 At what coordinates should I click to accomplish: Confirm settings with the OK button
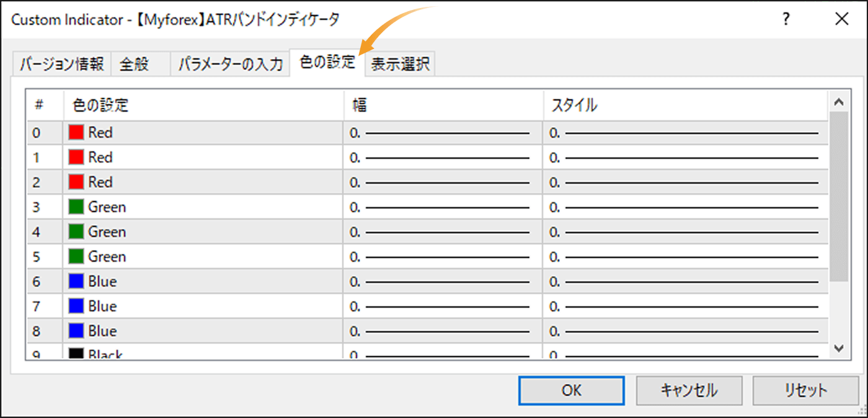[x=570, y=390]
